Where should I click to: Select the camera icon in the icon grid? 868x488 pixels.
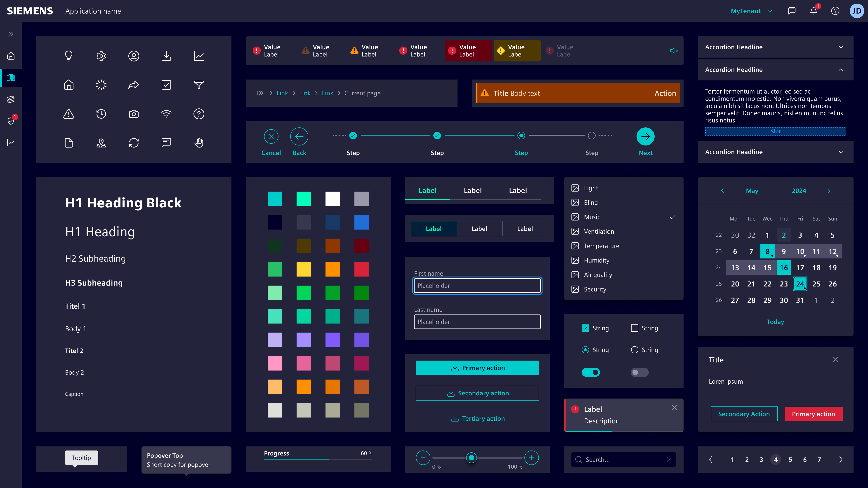134,114
